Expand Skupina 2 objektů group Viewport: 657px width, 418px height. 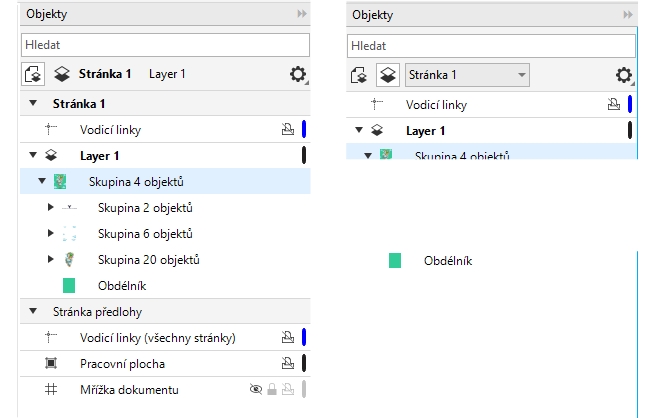pos(52,208)
